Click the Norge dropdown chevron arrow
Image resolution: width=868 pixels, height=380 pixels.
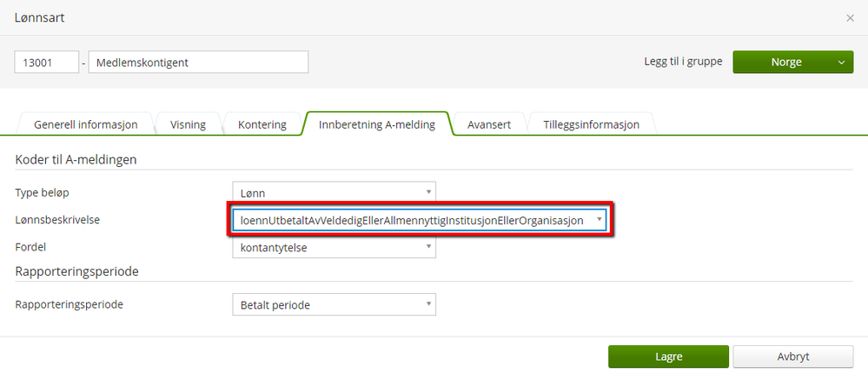(x=840, y=63)
